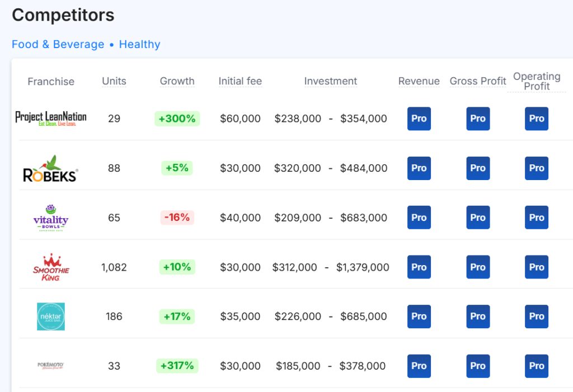Click Pro Revenue badge in Nekter row
573x392 pixels.
point(419,317)
